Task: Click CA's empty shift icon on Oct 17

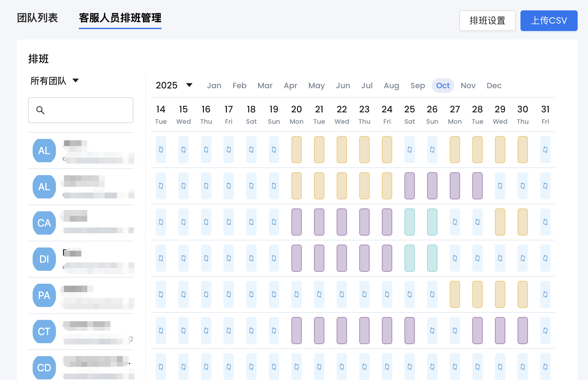Action: click(229, 222)
